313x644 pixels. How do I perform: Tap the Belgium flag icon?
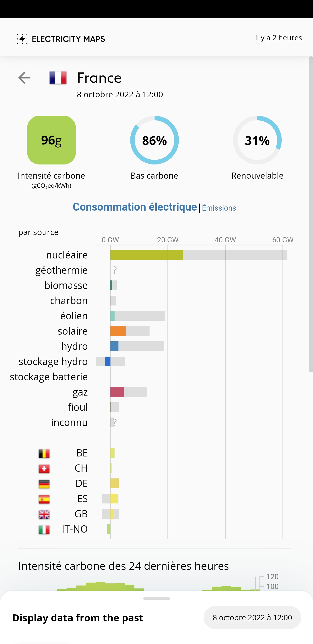pos(44,453)
